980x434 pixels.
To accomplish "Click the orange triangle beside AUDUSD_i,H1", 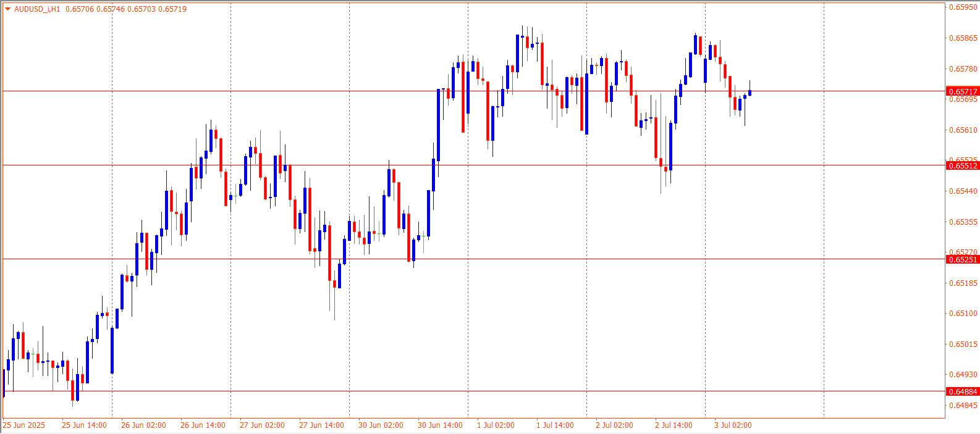I will pyautogui.click(x=8, y=9).
